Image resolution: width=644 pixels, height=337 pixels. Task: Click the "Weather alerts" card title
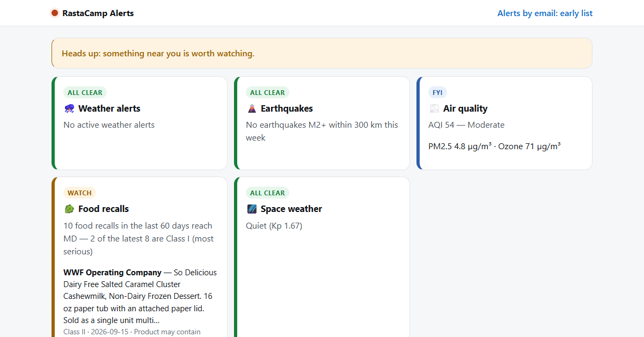point(109,108)
